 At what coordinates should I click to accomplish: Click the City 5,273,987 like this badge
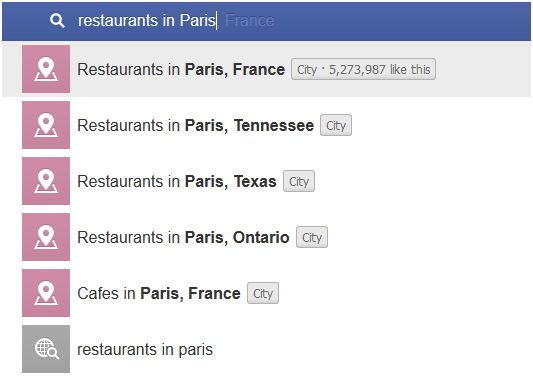363,69
